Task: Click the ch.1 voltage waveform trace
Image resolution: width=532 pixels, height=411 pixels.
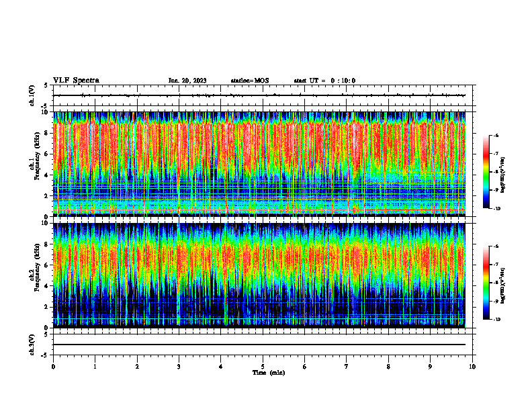Action: click(259, 95)
